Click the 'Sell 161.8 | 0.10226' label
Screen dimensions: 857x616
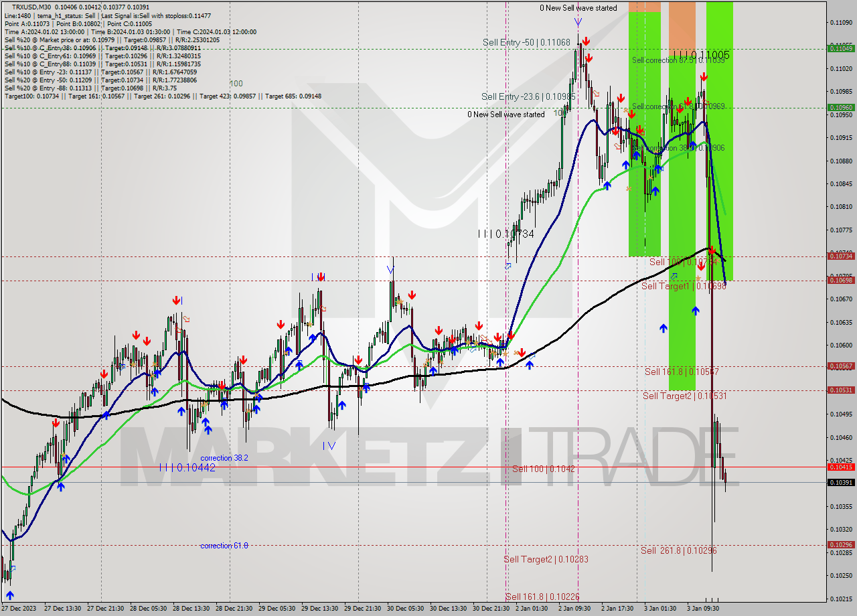543,597
